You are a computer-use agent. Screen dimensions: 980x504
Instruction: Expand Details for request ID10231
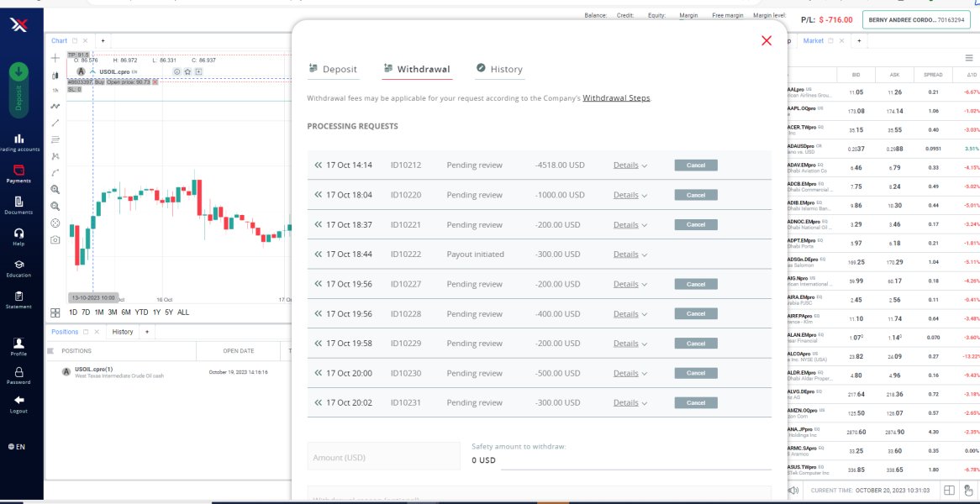[x=630, y=403]
